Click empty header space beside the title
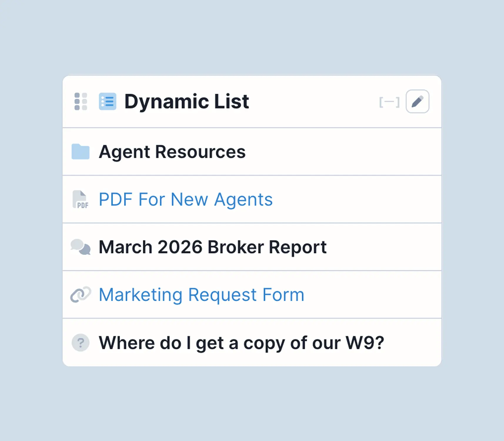 point(312,101)
